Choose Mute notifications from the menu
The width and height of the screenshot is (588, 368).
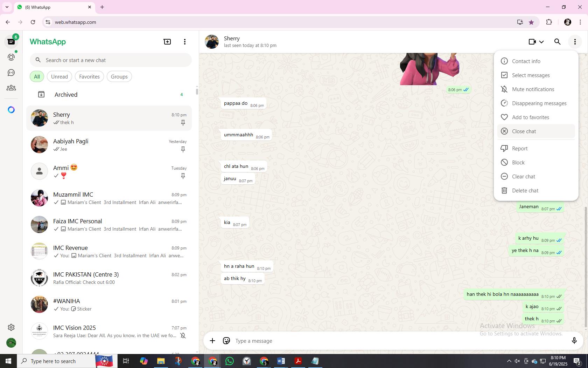point(536,89)
